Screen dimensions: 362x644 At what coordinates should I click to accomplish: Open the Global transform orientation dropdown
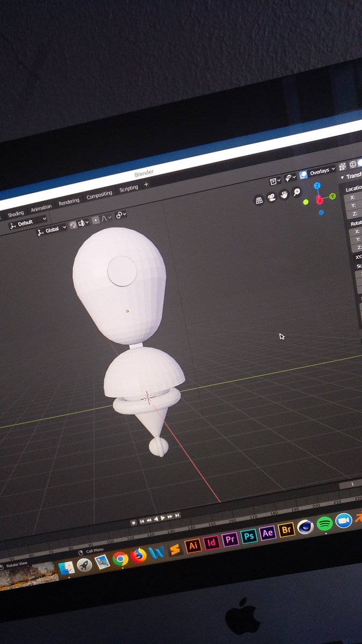click(51, 230)
